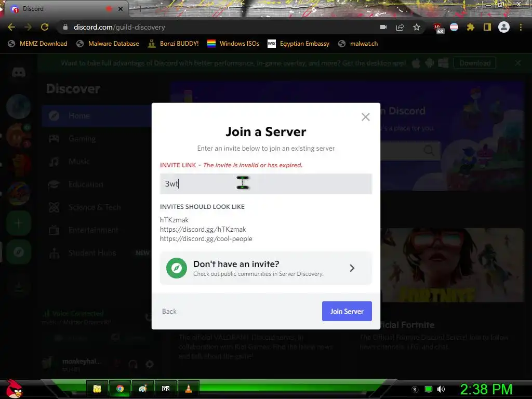Click the browser forward arrow
Viewport: 532px width, 399px height.
click(28, 27)
